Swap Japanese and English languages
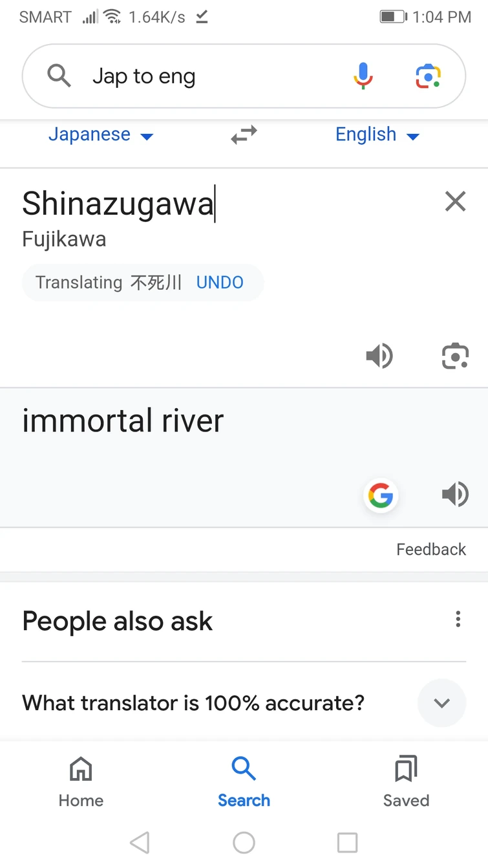This screenshot has width=488, height=868. [x=244, y=135]
